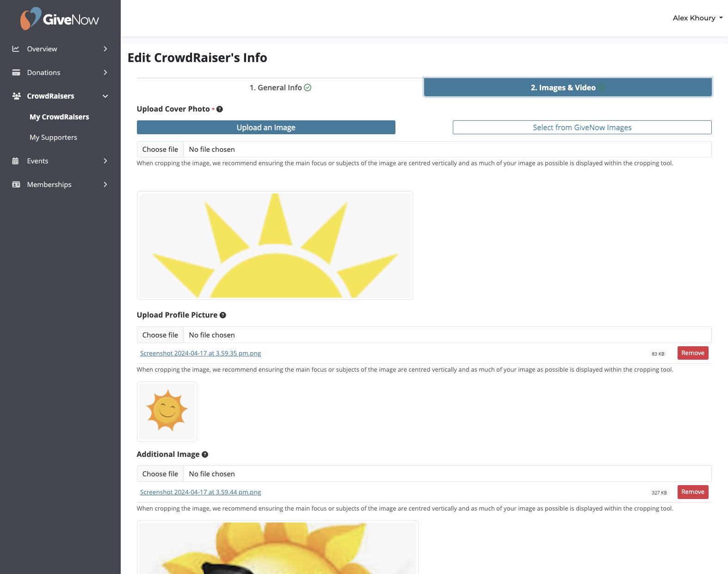Click cover photo 'No file chosen' text

point(212,150)
